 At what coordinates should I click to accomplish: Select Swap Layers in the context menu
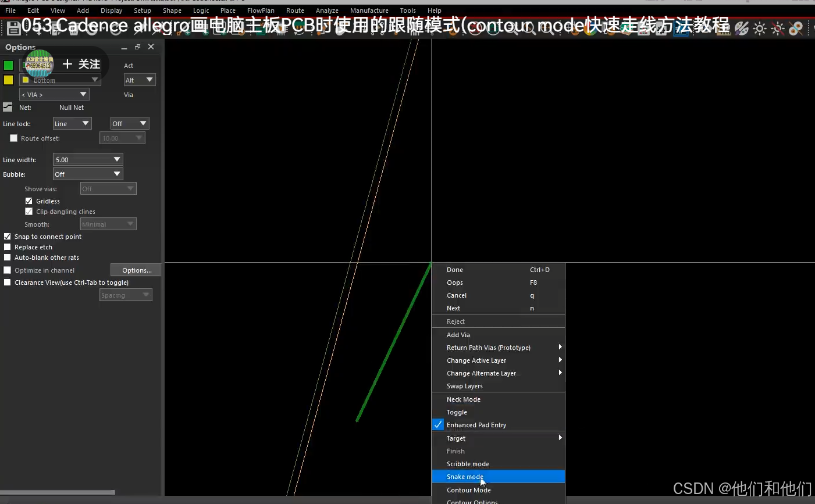(499, 386)
